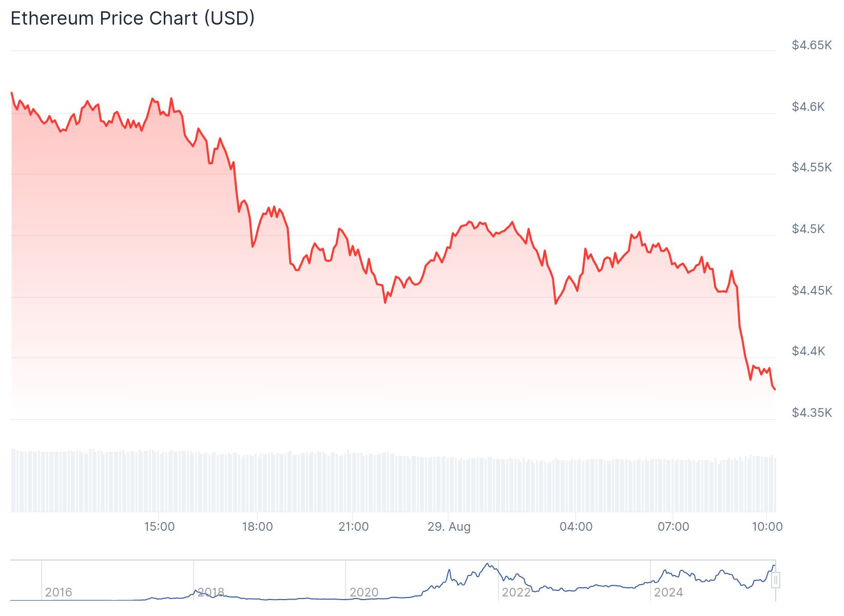Click the 2022 marker in navigator
The width and height of the screenshot is (844, 616).
516,592
